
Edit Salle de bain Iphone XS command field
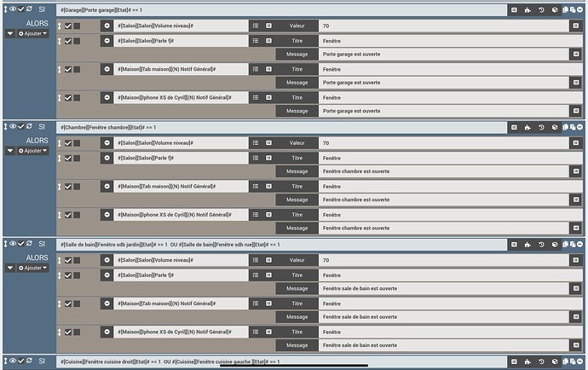pos(182,332)
